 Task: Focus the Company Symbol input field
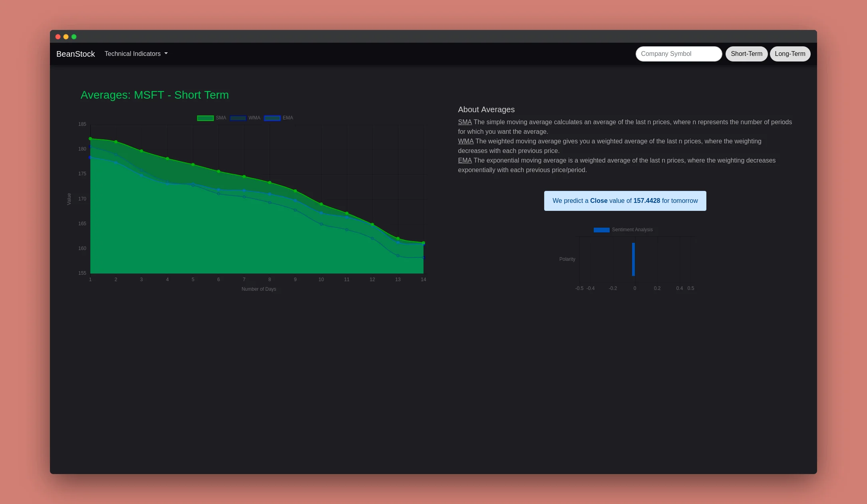pos(678,54)
